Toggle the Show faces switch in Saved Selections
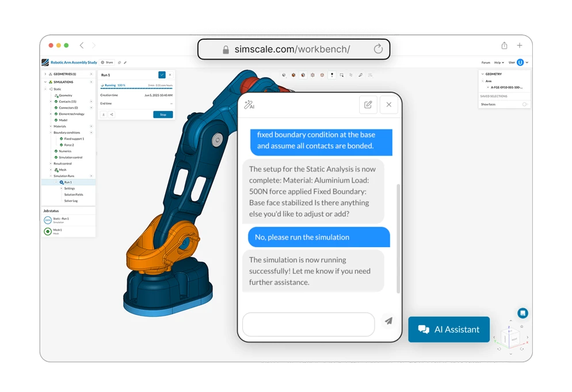The width and height of the screenshot is (572, 392). pyautogui.click(x=525, y=104)
